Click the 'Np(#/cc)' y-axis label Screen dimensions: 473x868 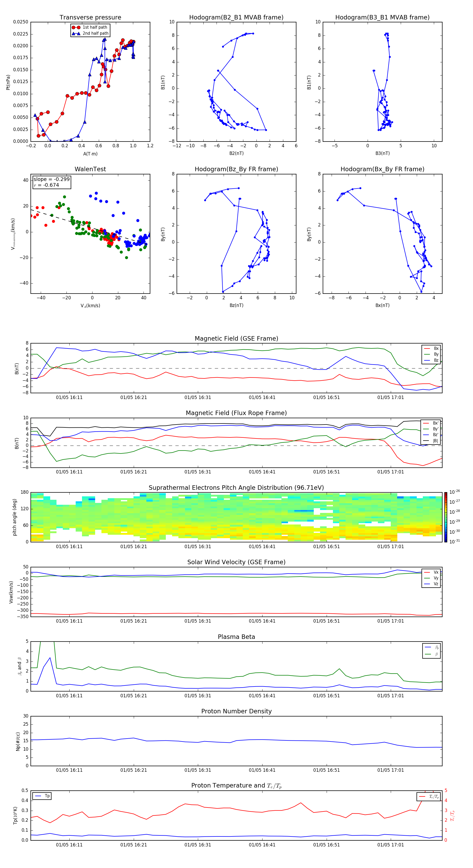tap(18, 741)
